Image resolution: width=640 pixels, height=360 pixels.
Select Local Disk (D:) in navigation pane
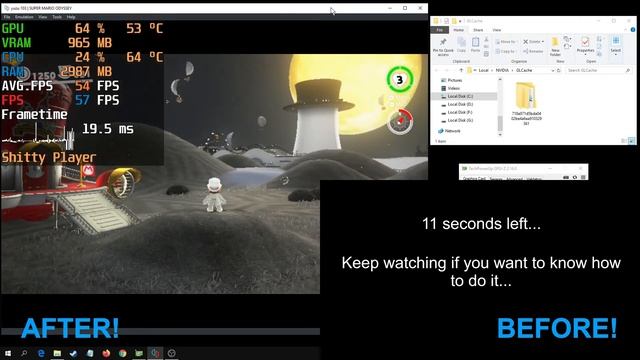point(460,104)
